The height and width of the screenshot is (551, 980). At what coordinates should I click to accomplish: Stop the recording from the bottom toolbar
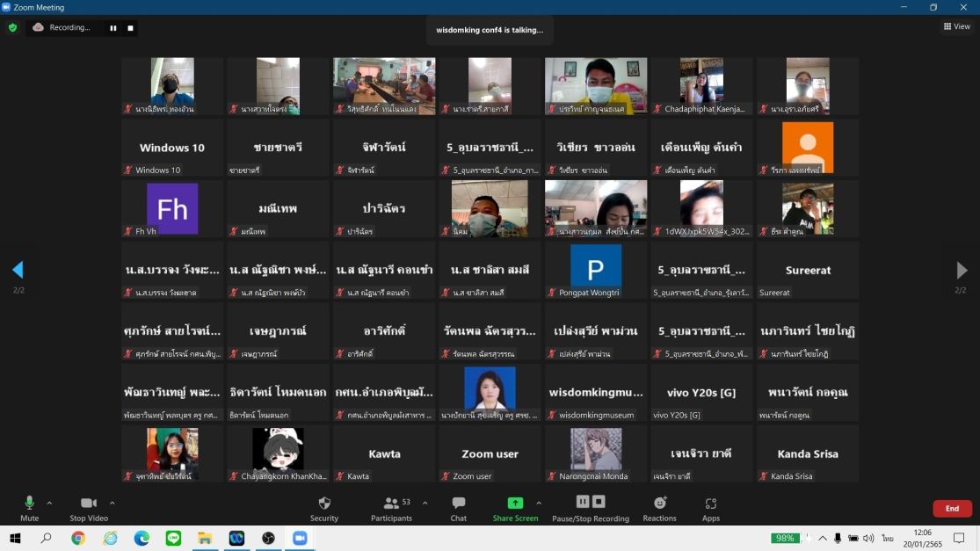599,502
